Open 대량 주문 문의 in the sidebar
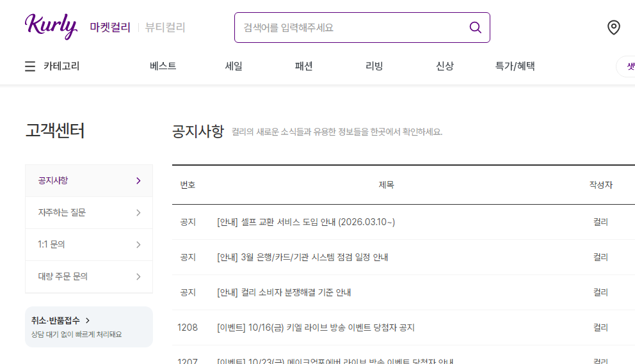 coord(89,276)
